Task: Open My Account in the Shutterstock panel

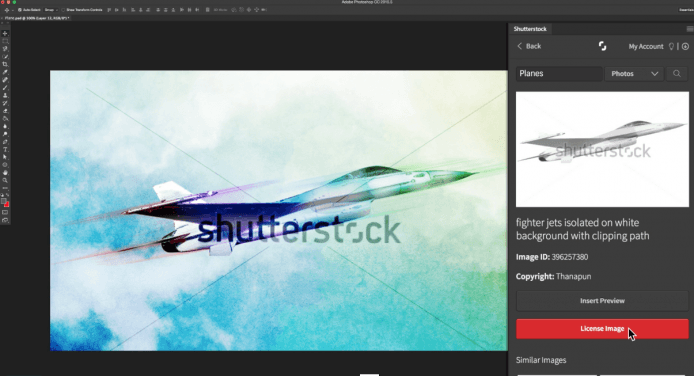Action: click(646, 46)
